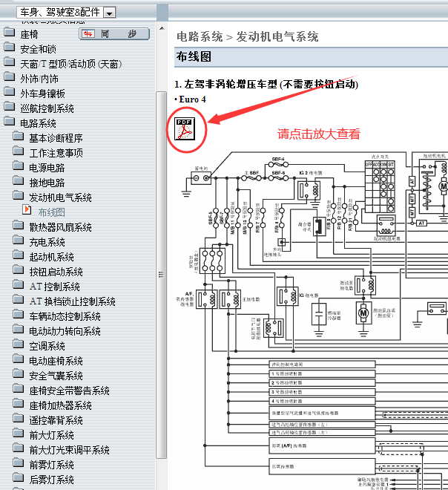Click the folder icon beside 安全气囊系统
This screenshot has height=490, width=448.
coord(19,374)
